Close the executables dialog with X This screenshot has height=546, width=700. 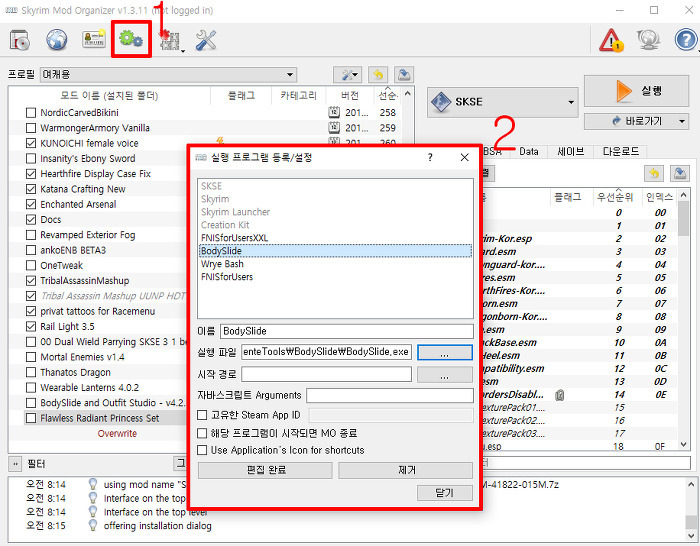[464, 157]
